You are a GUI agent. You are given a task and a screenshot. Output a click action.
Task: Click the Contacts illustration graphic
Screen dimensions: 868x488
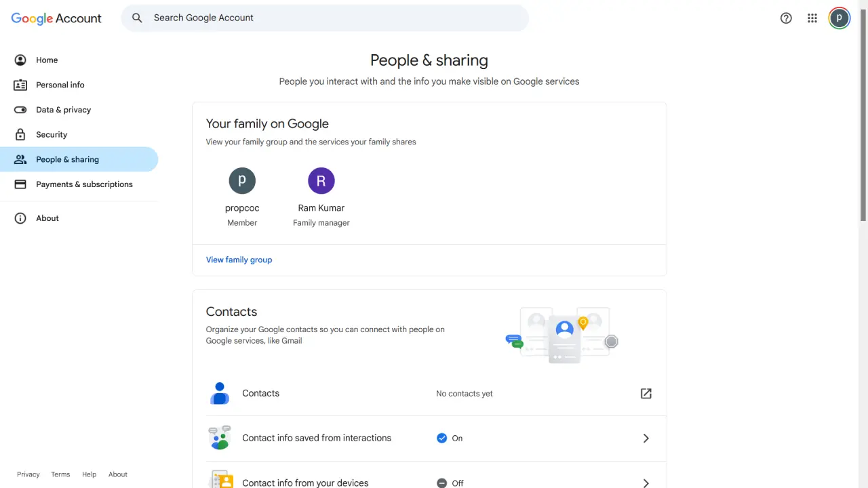coord(562,335)
